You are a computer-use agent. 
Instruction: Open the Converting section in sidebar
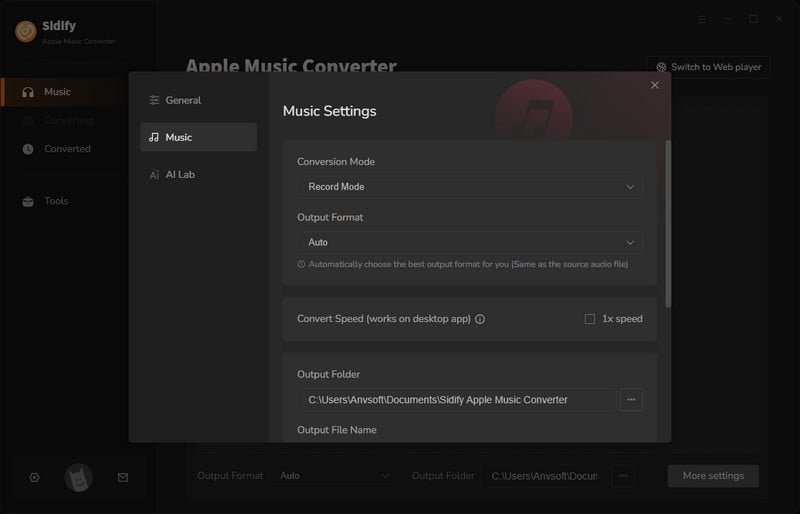coord(65,120)
